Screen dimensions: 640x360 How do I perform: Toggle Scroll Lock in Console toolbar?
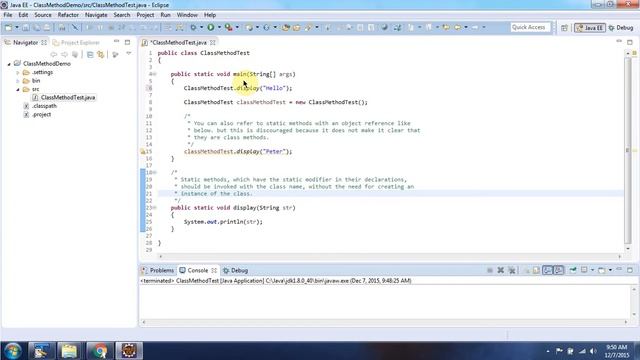[536, 270]
